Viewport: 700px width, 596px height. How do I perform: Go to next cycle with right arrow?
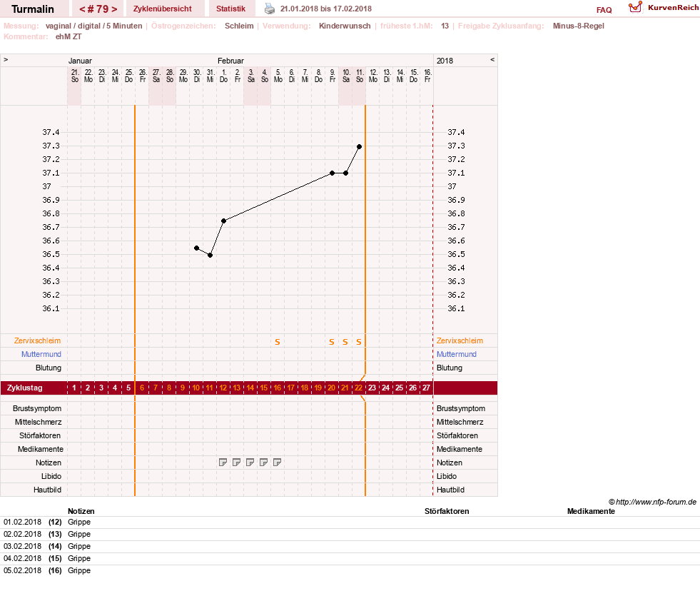point(115,9)
